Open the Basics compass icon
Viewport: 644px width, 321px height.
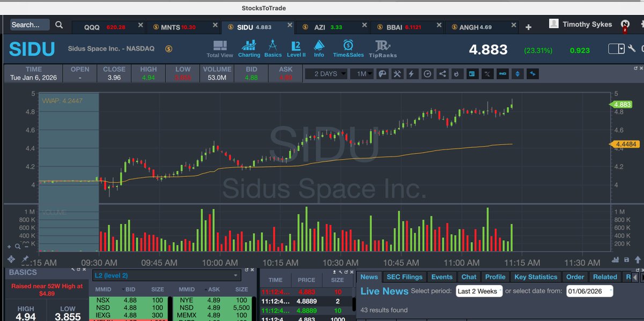pyautogui.click(x=273, y=49)
